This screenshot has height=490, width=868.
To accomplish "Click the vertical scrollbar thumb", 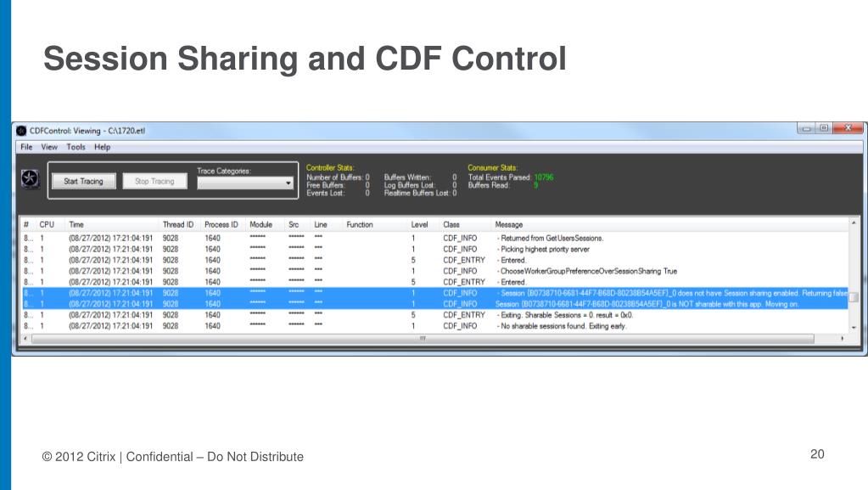I will tap(854, 297).
